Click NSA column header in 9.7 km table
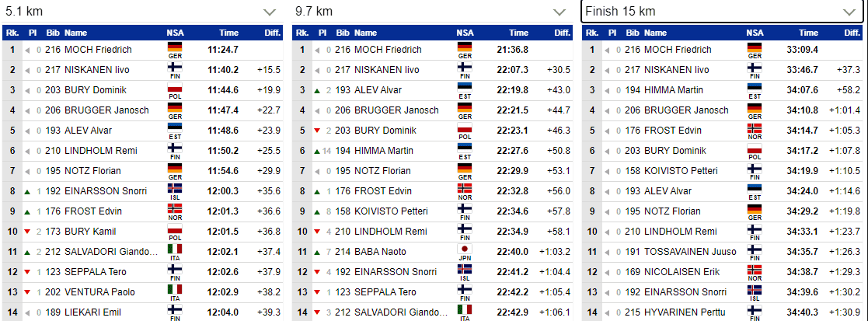 click(x=465, y=33)
